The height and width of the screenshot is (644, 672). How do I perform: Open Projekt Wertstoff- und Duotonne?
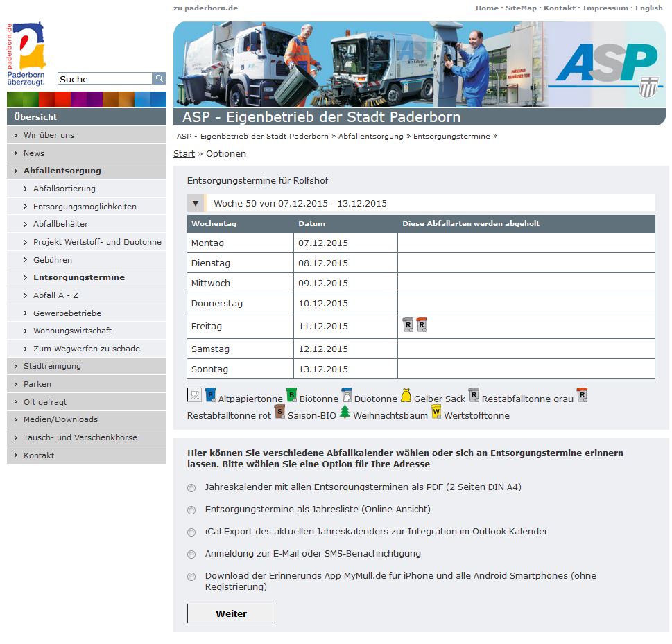coord(97,242)
